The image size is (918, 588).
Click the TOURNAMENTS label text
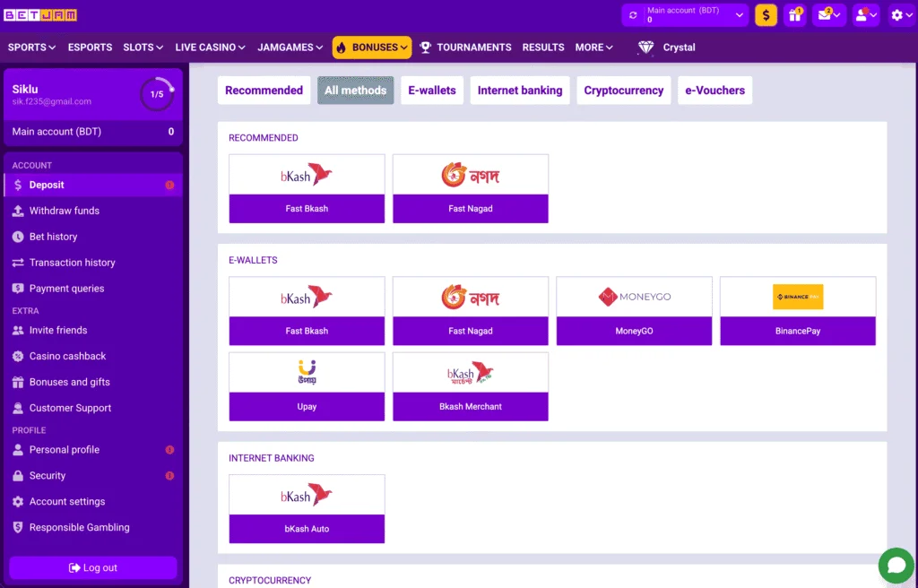tap(474, 48)
